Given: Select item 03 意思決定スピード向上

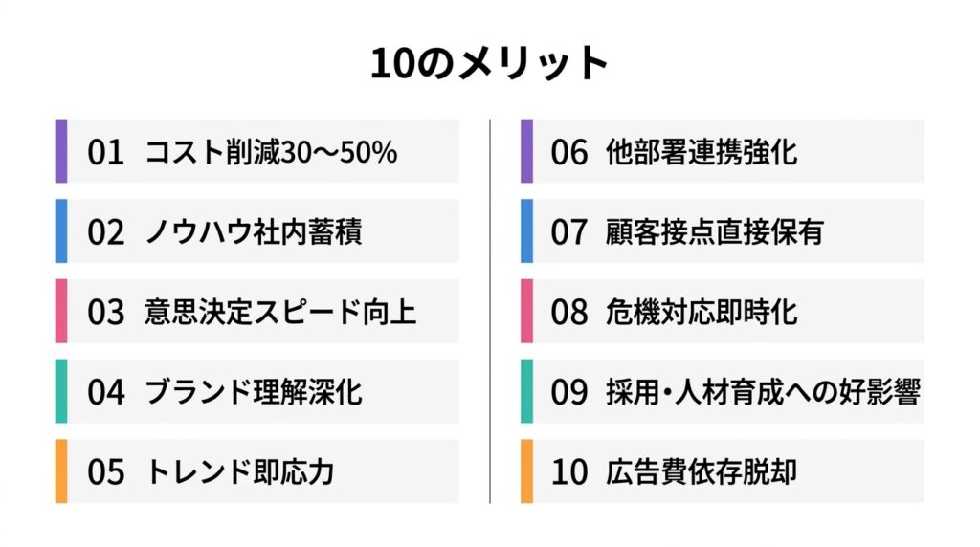Looking at the screenshot, I should tap(256, 311).
